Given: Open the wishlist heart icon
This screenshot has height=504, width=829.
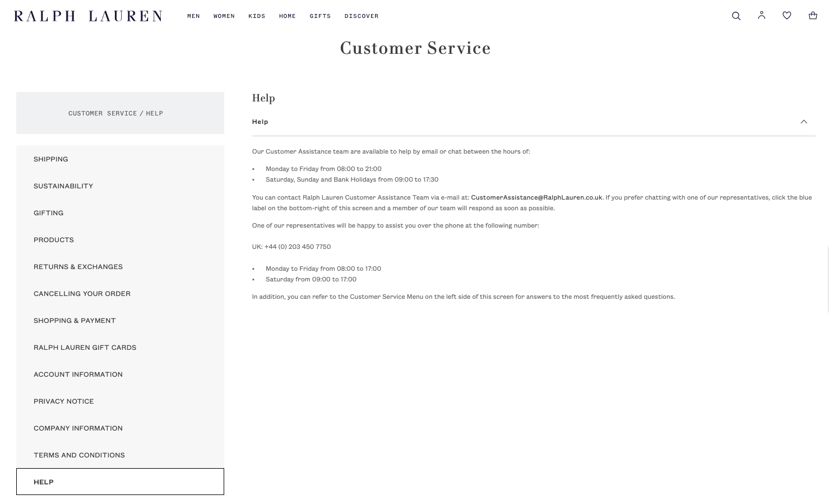Looking at the screenshot, I should [x=786, y=16].
